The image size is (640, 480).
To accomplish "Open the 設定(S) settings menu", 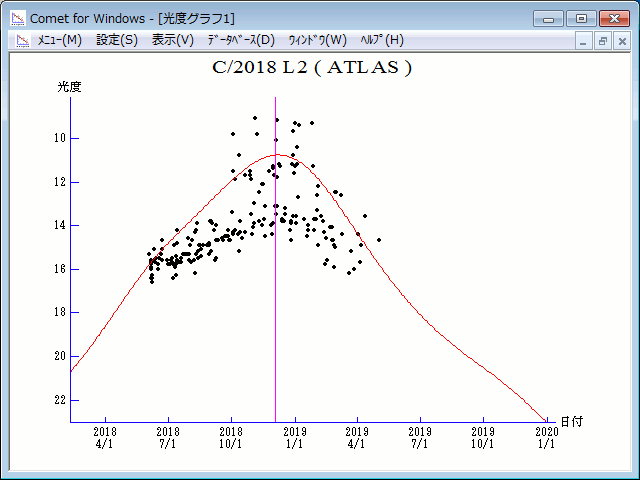I will click(117, 40).
